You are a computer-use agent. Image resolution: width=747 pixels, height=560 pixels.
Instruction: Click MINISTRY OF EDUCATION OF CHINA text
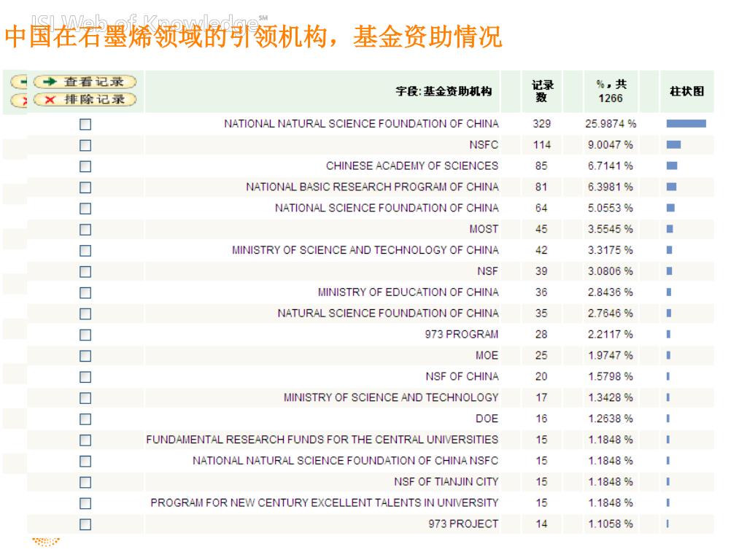409,292
